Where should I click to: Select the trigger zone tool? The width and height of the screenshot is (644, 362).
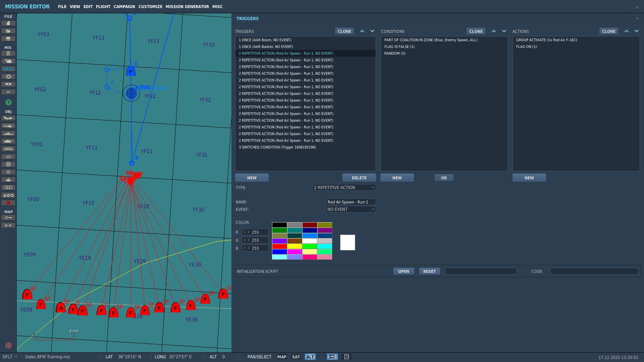coord(8,164)
